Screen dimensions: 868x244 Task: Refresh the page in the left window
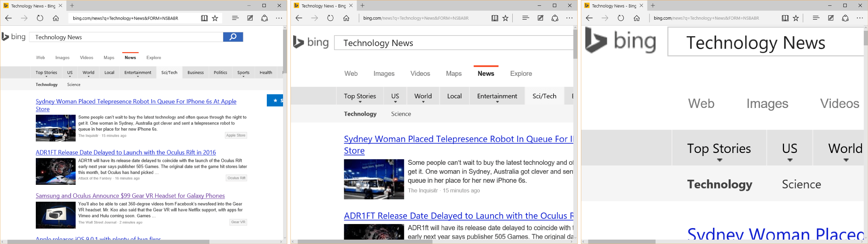pyautogui.click(x=40, y=18)
